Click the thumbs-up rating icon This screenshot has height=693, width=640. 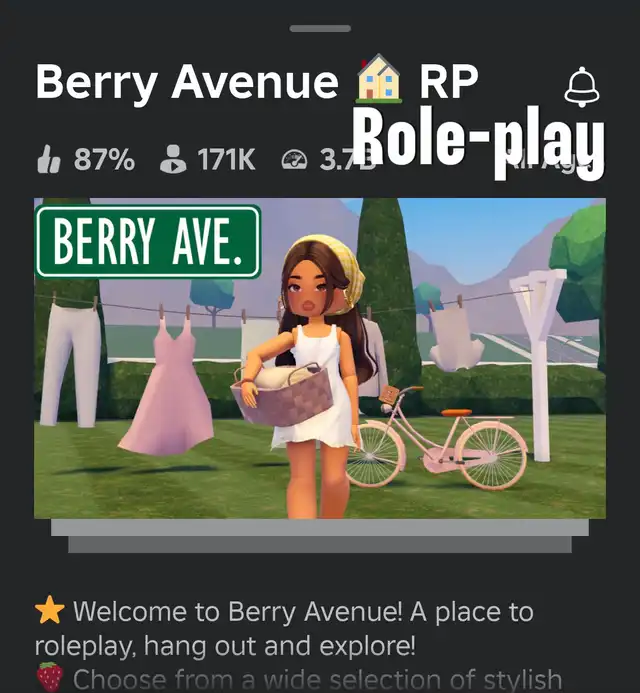click(x=49, y=159)
